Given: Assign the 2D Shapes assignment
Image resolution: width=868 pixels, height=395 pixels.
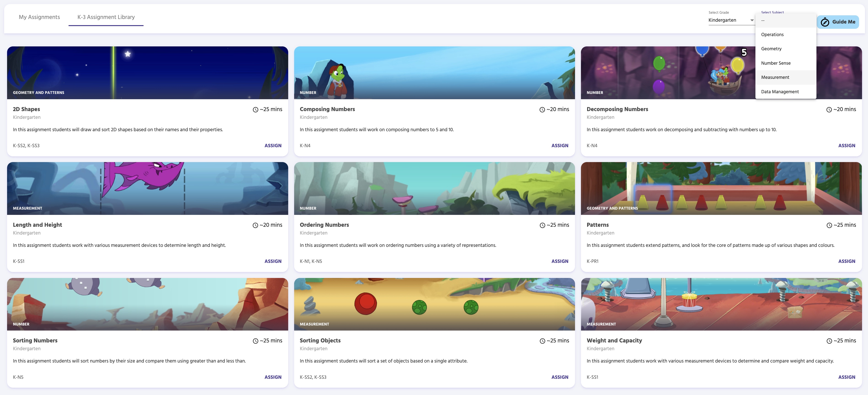Looking at the screenshot, I should click(x=273, y=146).
